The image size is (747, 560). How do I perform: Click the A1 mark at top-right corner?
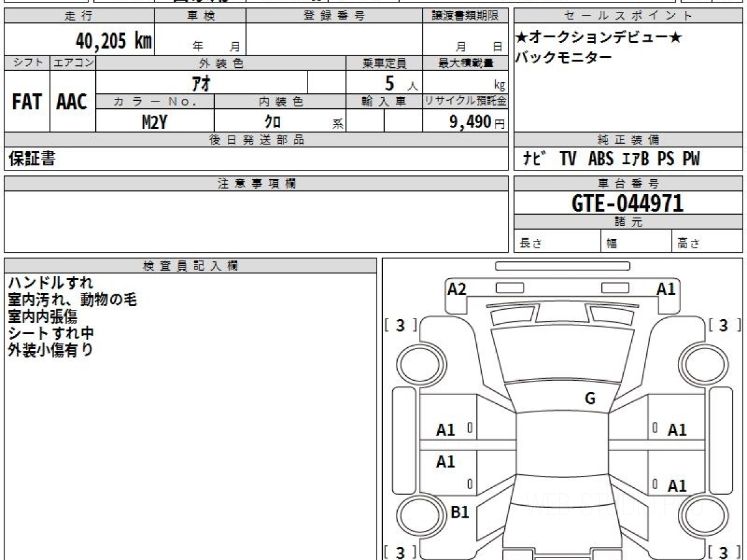666,289
